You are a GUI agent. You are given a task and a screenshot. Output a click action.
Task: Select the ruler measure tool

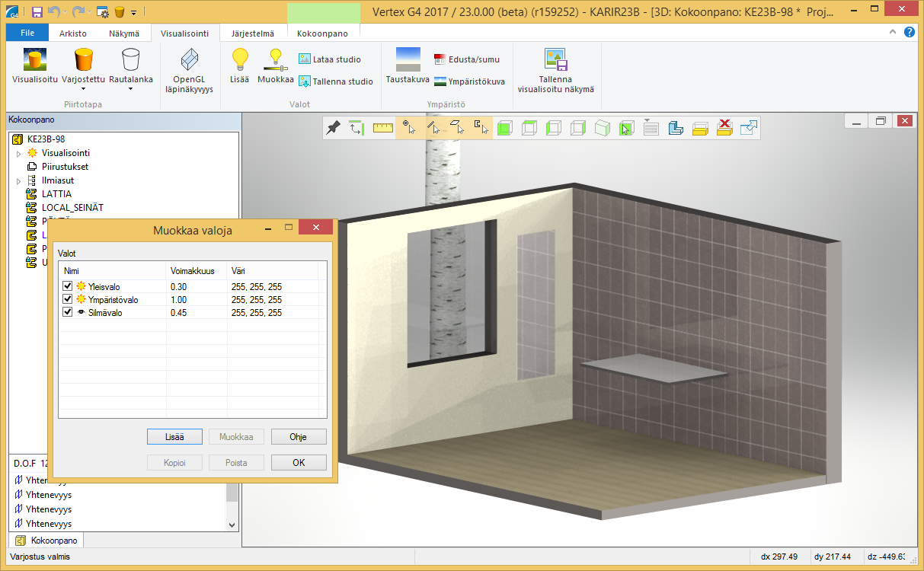tap(382, 128)
